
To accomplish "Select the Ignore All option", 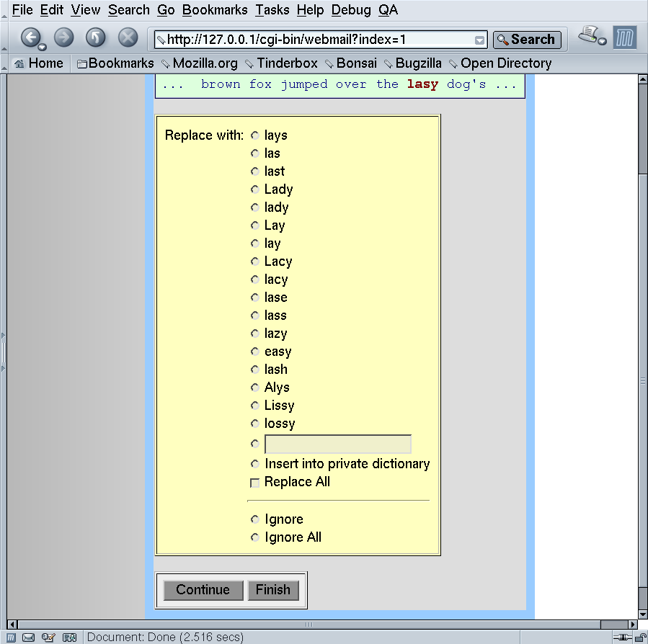I will [x=255, y=537].
